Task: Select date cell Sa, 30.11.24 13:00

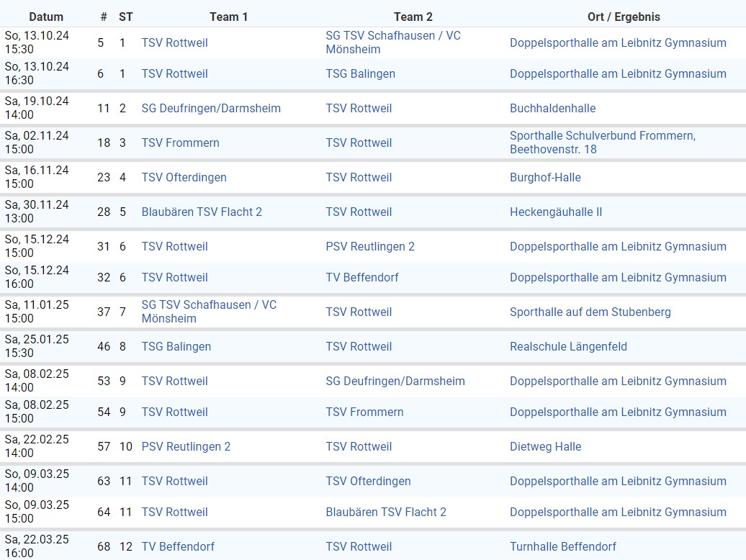Action: coord(37,212)
